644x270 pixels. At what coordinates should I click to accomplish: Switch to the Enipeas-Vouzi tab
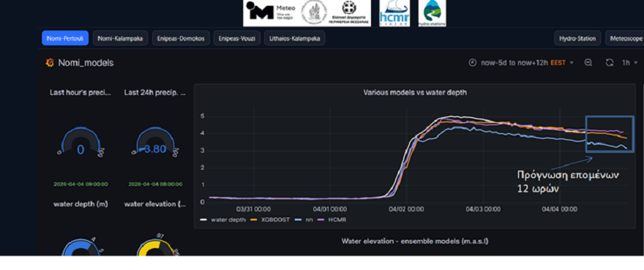coord(237,38)
